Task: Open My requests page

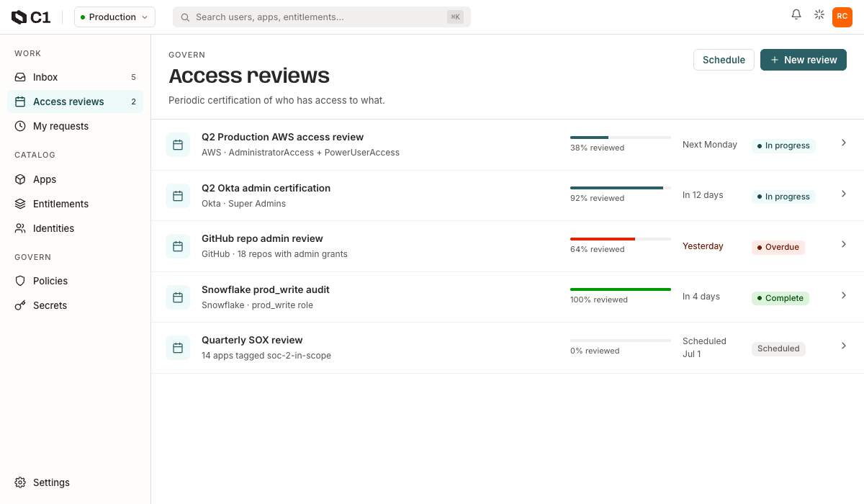Action: point(75,126)
